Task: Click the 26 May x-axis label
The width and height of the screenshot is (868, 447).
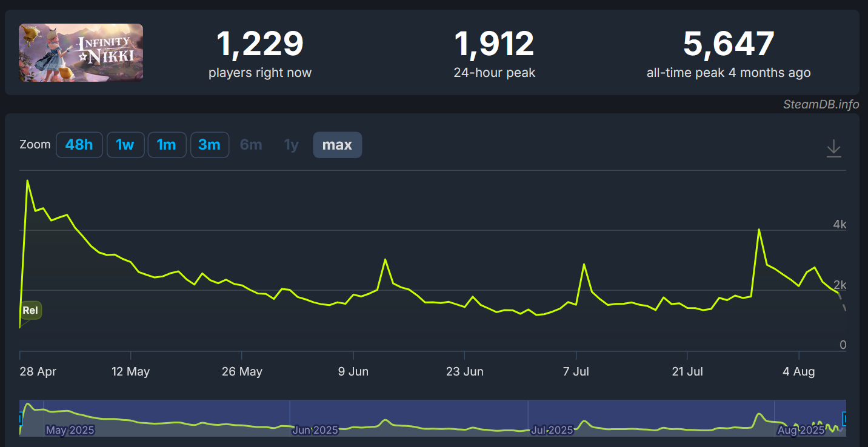Action: 242,371
